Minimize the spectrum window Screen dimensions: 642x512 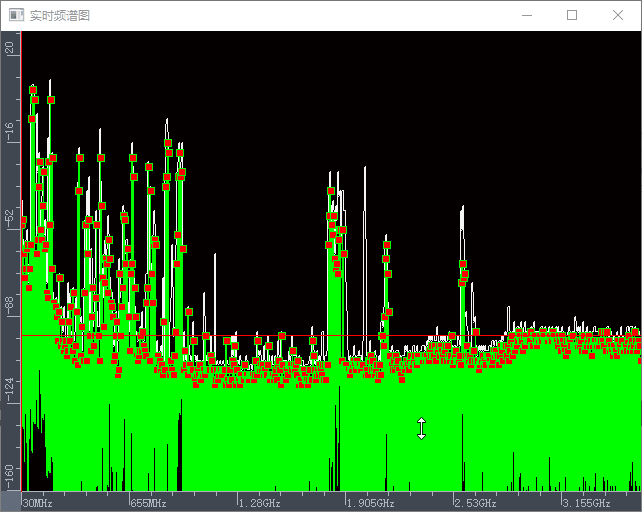pyautogui.click(x=526, y=15)
